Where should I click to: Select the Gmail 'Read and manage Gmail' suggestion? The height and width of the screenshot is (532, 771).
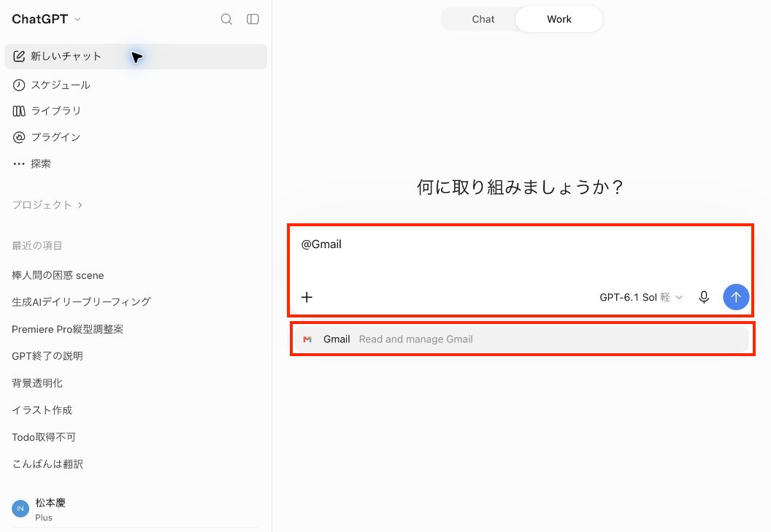[521, 339]
